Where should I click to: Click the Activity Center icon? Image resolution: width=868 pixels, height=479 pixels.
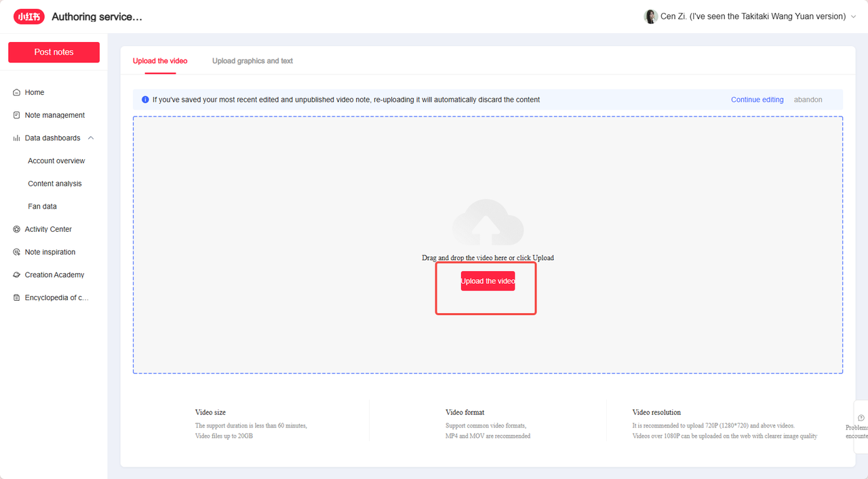tap(16, 229)
